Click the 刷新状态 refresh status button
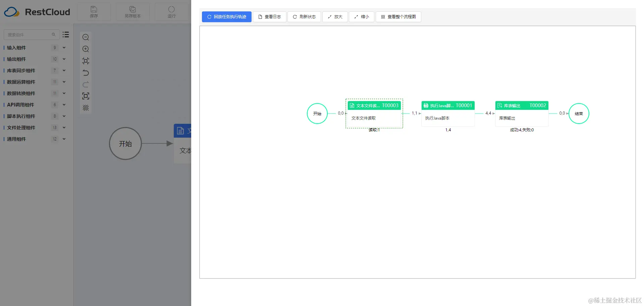This screenshot has height=306, width=644. click(x=304, y=17)
